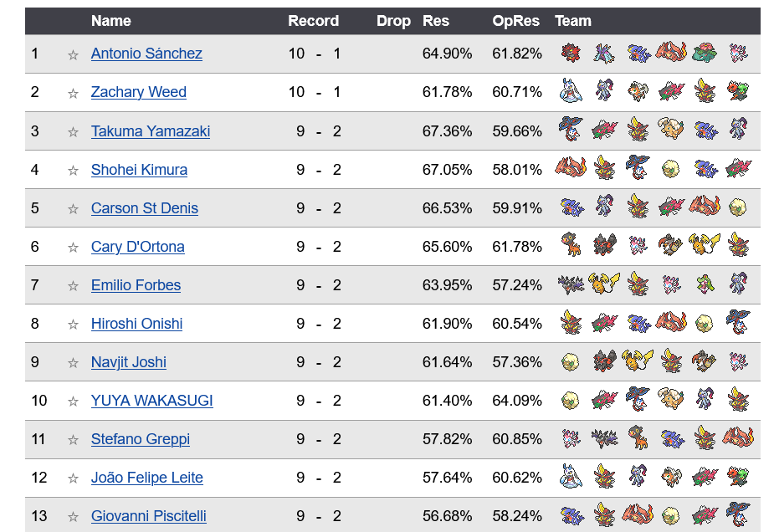Screen dimensions: 774x532
Task: Click the Whimsicott icon in Shohei Kimura's team
Action: pos(671,169)
